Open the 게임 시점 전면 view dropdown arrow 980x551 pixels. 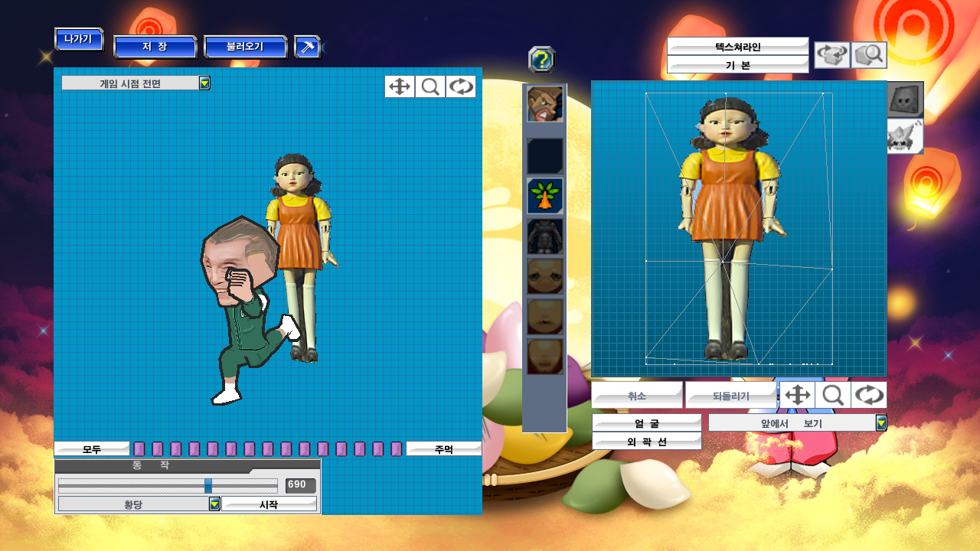pyautogui.click(x=204, y=83)
